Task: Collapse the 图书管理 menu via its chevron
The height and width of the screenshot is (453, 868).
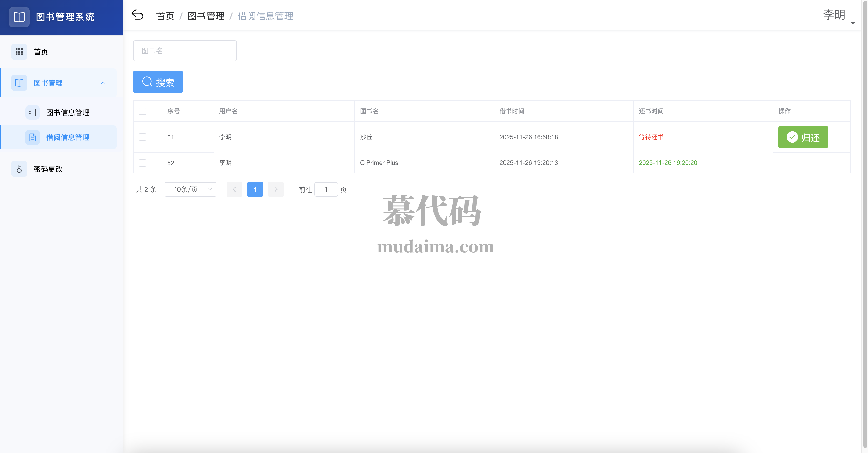Action: click(x=103, y=83)
